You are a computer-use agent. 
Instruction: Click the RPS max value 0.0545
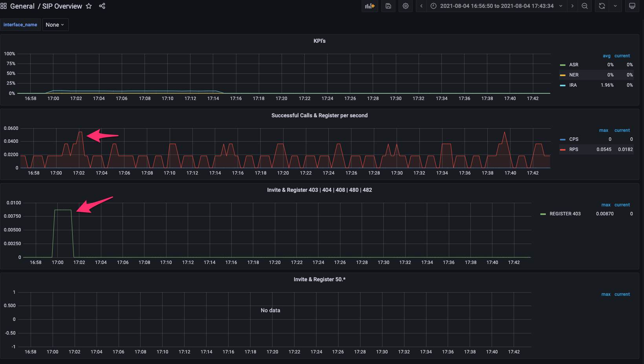click(x=604, y=149)
